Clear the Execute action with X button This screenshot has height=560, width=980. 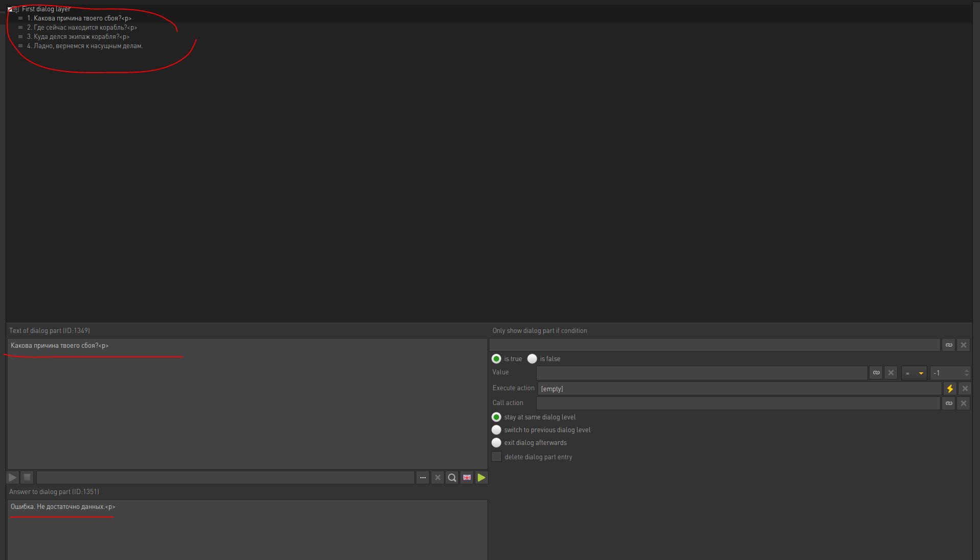965,389
